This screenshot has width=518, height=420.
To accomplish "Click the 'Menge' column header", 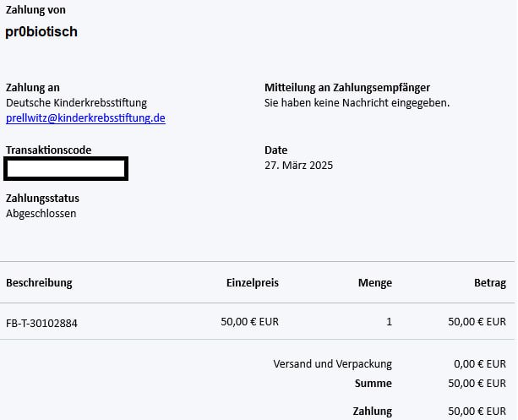I will [x=374, y=282].
